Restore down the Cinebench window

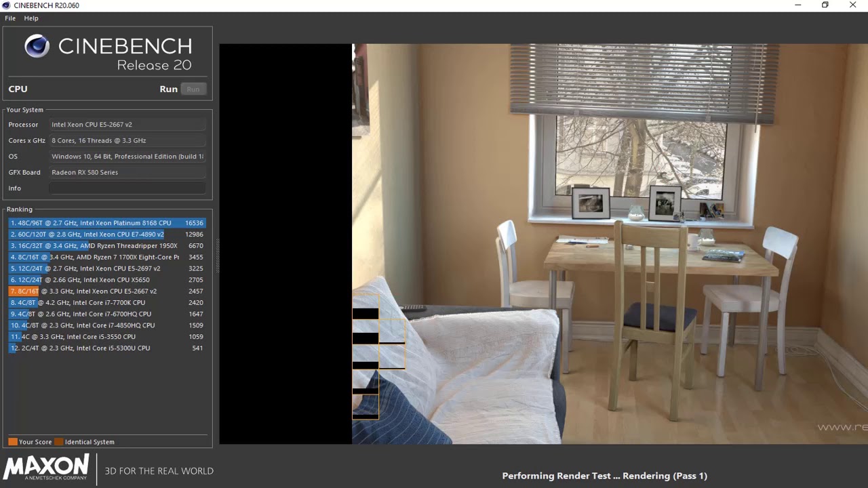825,5
